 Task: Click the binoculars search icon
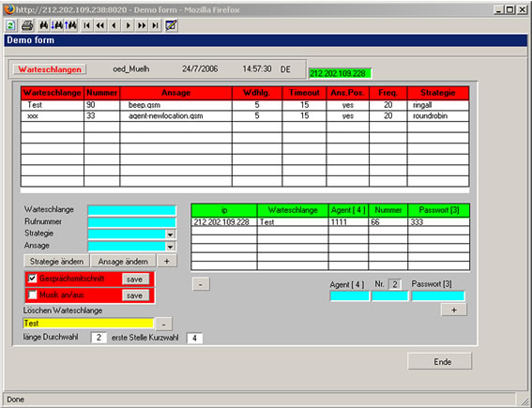44,25
